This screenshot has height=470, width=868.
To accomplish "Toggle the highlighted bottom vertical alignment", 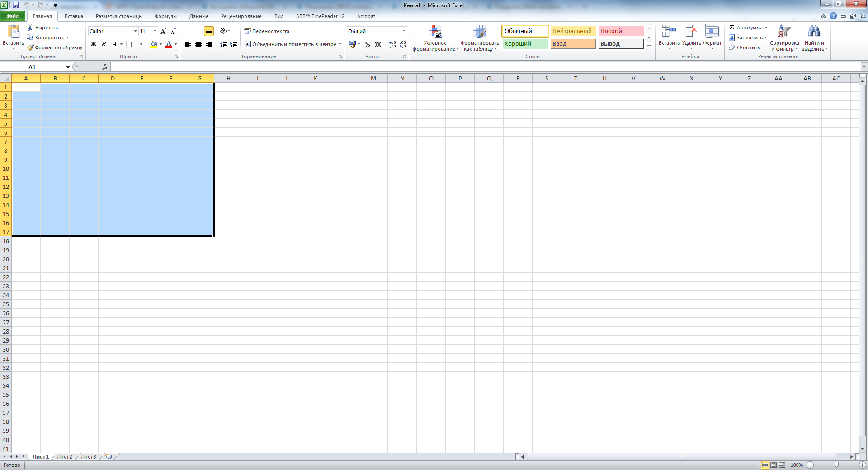I will (208, 31).
